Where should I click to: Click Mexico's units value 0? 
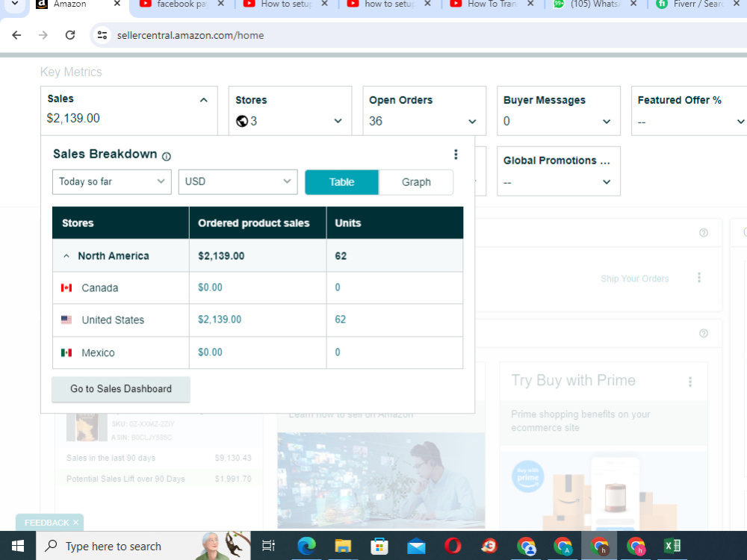[338, 352]
